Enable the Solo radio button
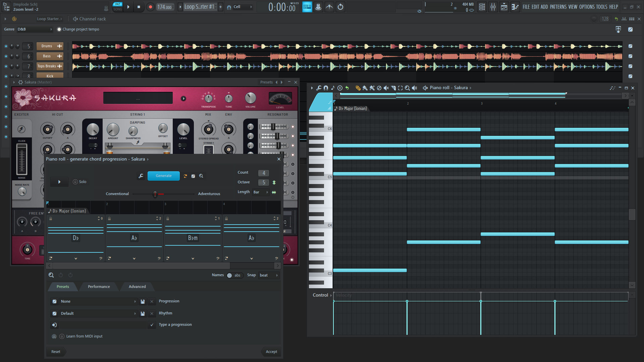This screenshot has width=644, height=362. coord(75,182)
